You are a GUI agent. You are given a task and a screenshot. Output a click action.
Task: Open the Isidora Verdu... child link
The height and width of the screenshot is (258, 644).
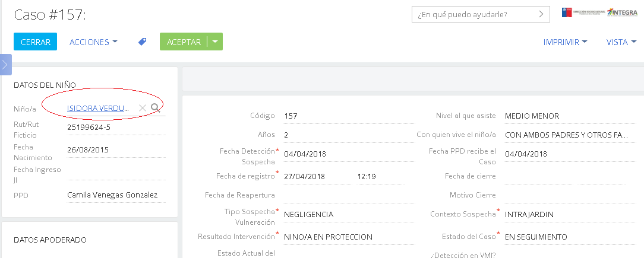(98, 108)
